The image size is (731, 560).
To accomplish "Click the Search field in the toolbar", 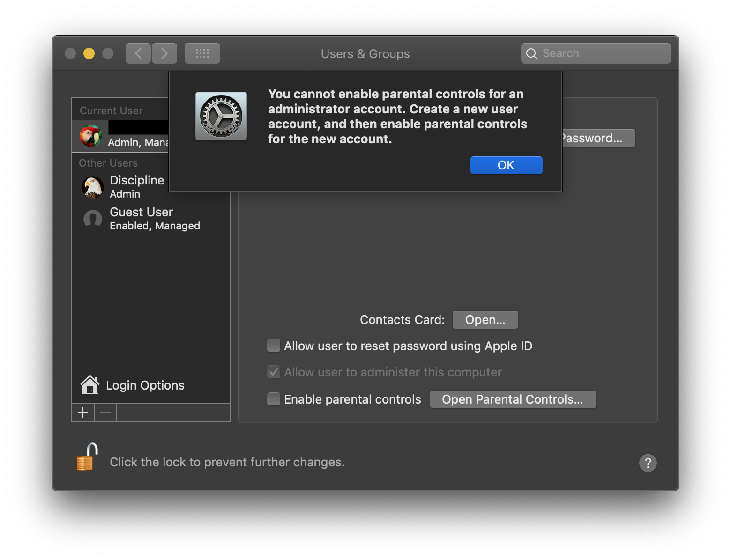I will tap(596, 53).
